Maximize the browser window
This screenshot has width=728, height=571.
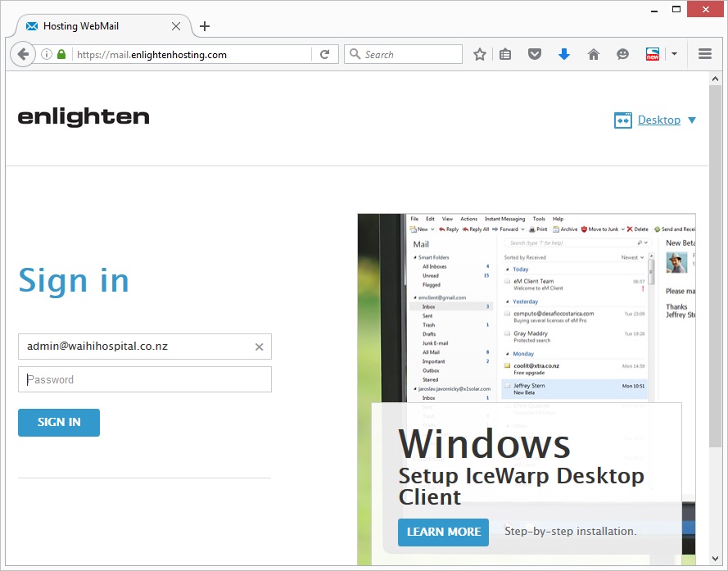coord(676,9)
